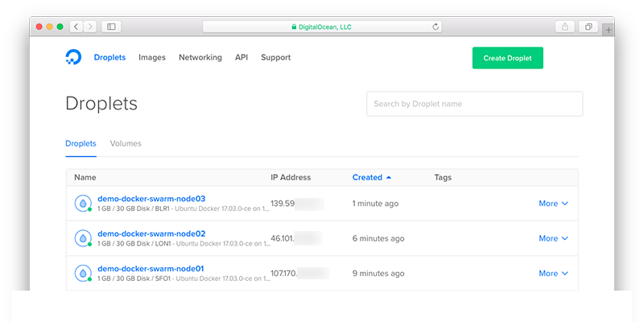Click the '1 minute ago' created time
The image size is (644, 322).
pyautogui.click(x=375, y=204)
